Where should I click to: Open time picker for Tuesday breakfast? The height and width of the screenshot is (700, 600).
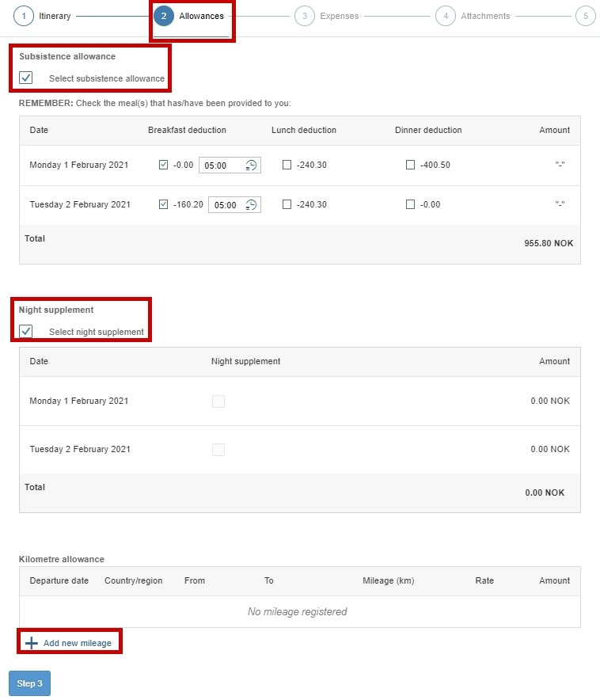251,205
